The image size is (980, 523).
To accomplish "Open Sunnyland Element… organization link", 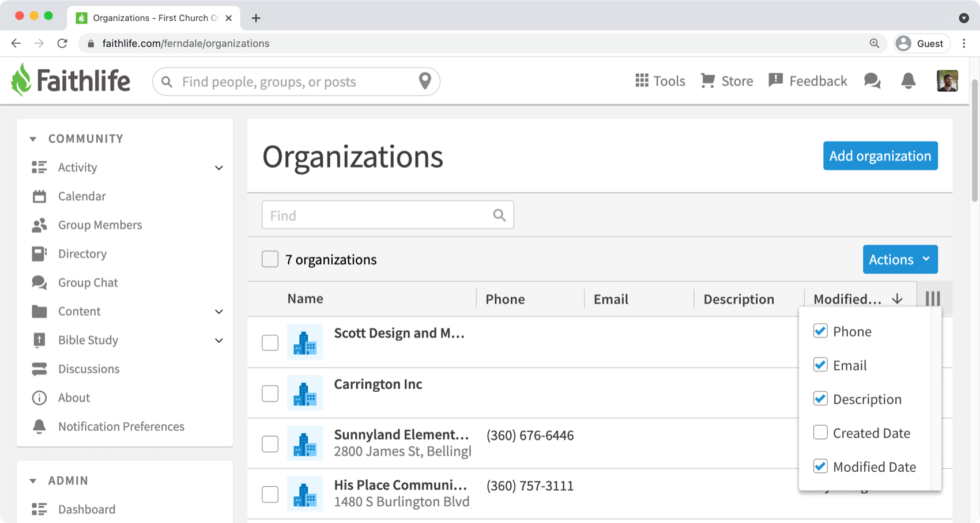I will (x=401, y=434).
